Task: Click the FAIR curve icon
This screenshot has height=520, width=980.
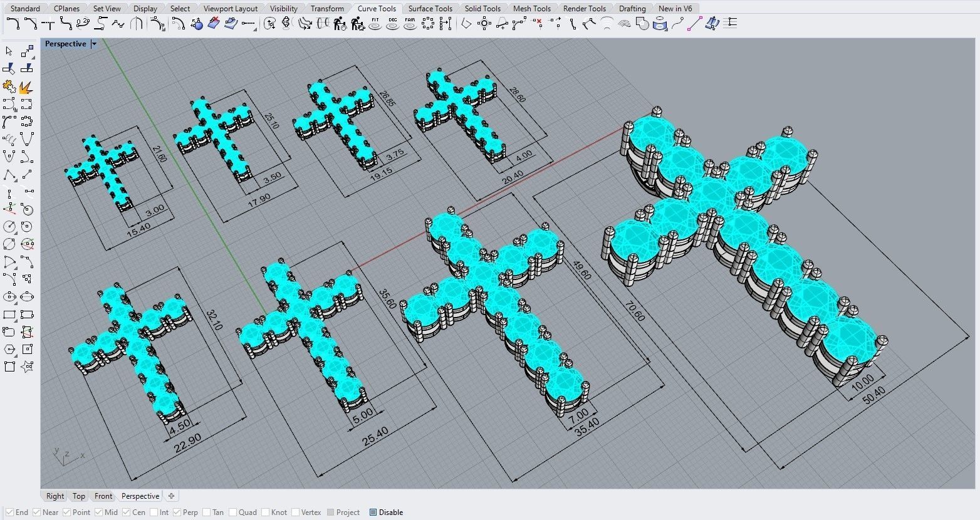Action: tap(410, 24)
